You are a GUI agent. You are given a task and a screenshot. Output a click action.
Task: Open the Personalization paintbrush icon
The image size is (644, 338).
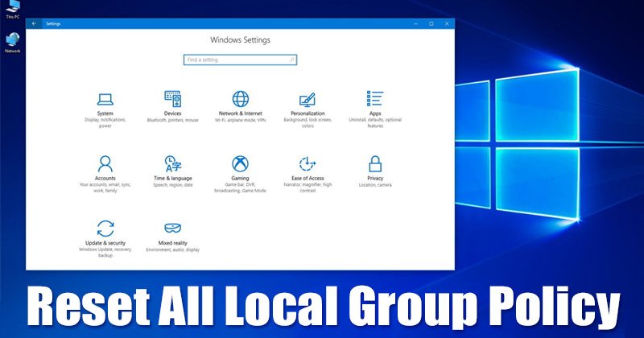pos(308,99)
